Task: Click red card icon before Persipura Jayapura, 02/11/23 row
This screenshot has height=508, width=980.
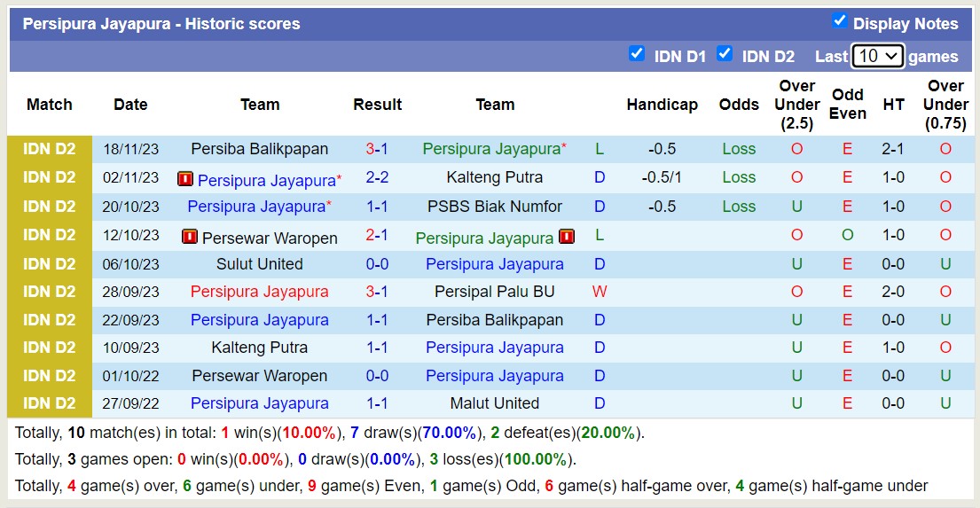Action: tap(185, 179)
